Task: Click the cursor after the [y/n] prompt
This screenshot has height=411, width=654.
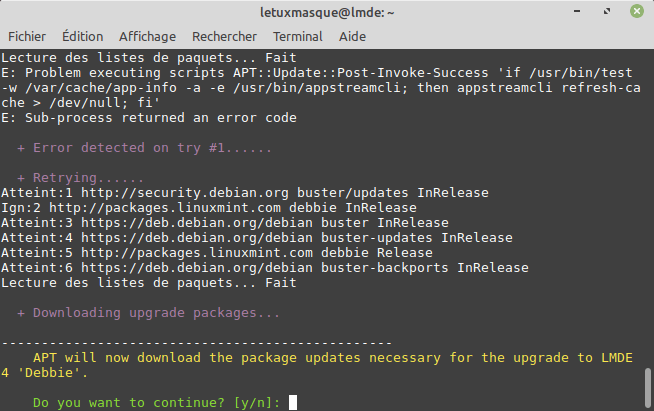Action: (292, 403)
